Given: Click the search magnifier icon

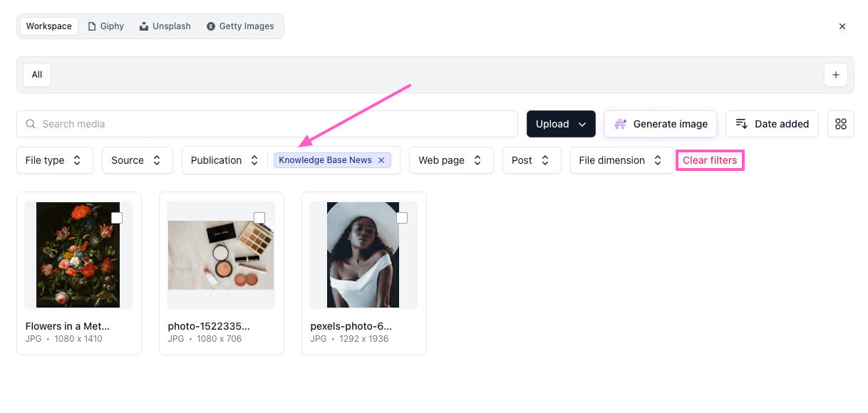Looking at the screenshot, I should tap(31, 124).
